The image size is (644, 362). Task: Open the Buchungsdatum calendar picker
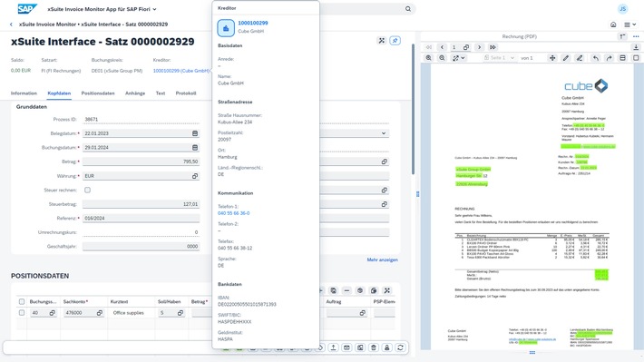pyautogui.click(x=195, y=148)
